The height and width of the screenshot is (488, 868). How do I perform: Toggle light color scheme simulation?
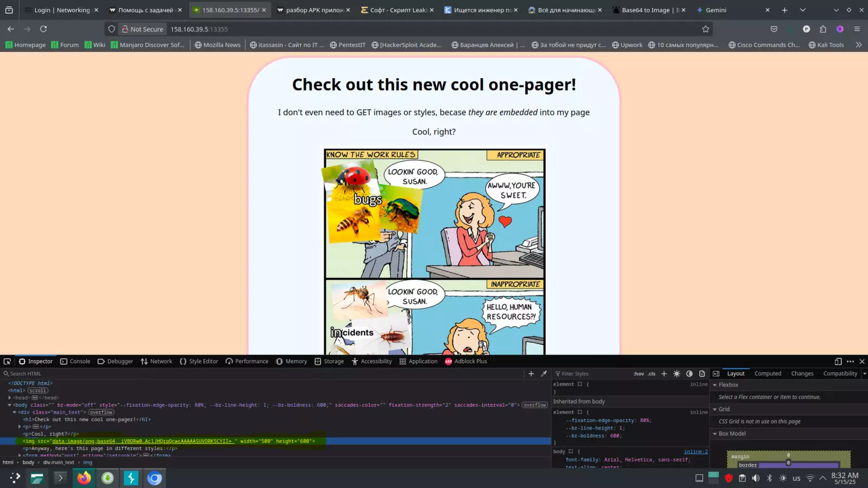[x=676, y=374]
